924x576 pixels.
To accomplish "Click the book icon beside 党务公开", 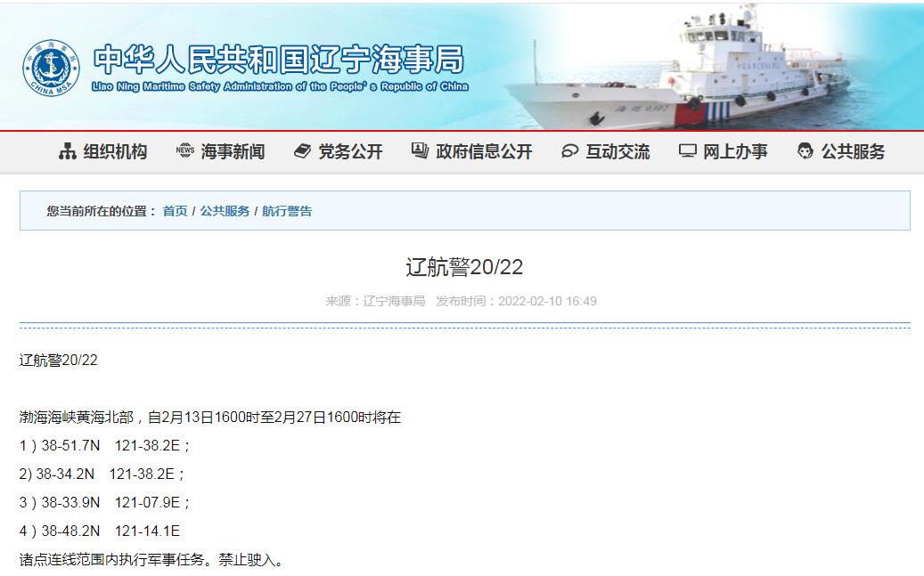I will [x=302, y=151].
